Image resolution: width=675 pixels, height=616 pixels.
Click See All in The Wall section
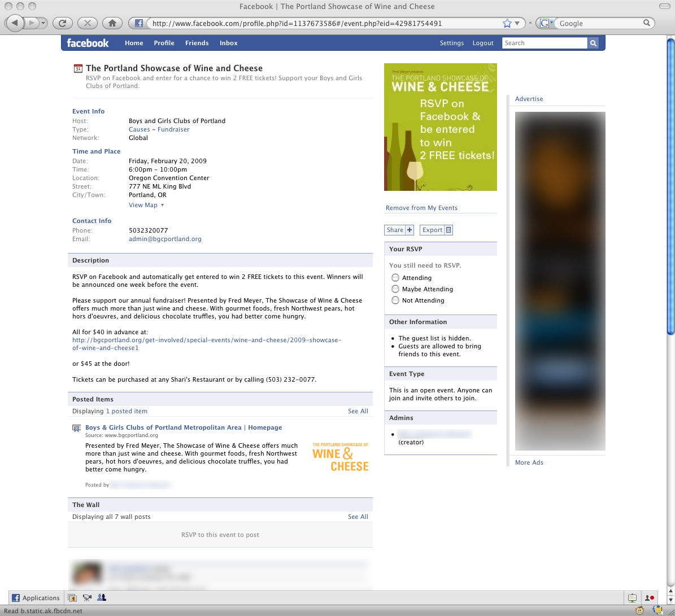click(358, 517)
